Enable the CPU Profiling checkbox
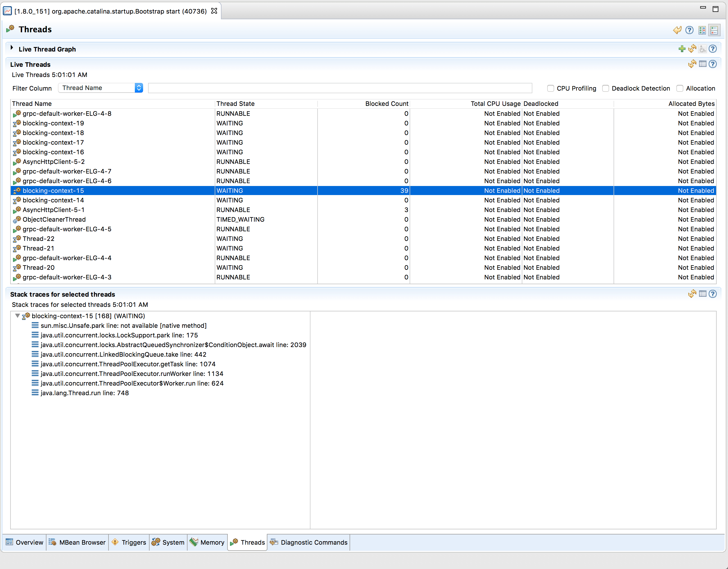 (x=550, y=88)
